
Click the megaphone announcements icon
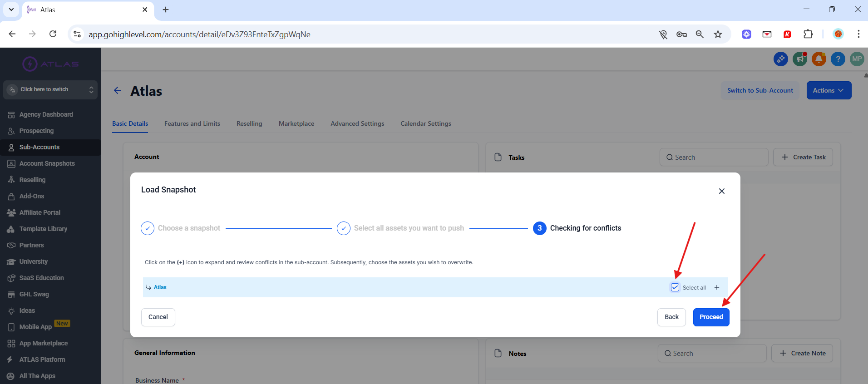click(800, 59)
